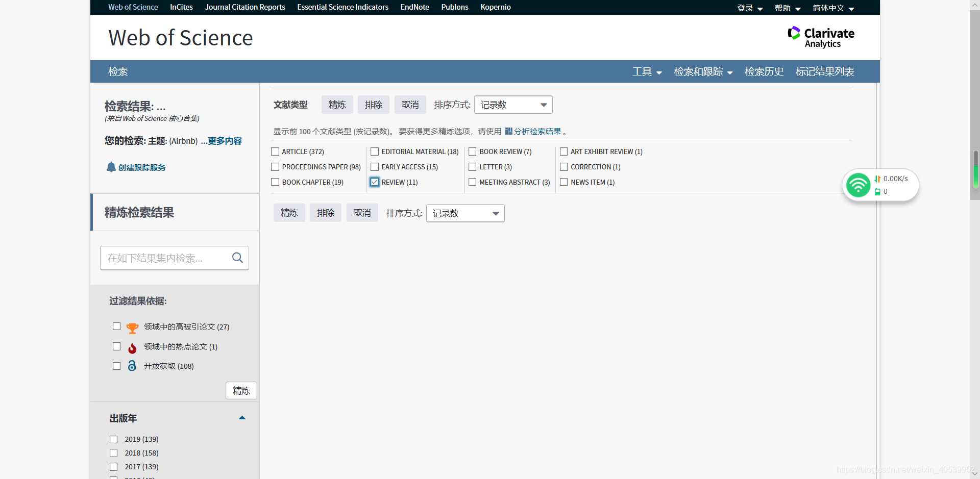Tick the 开放获取 (108) checkbox
This screenshot has height=479, width=980.
[116, 366]
